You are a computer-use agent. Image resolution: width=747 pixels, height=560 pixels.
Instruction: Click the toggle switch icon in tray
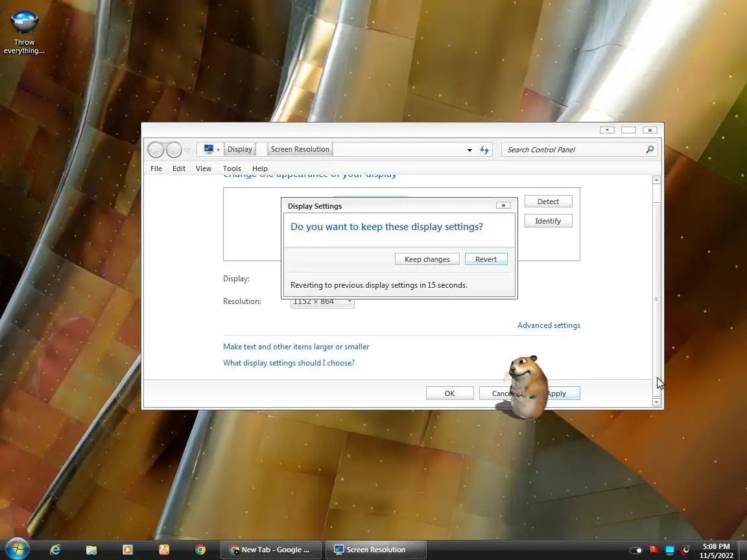tap(636, 550)
